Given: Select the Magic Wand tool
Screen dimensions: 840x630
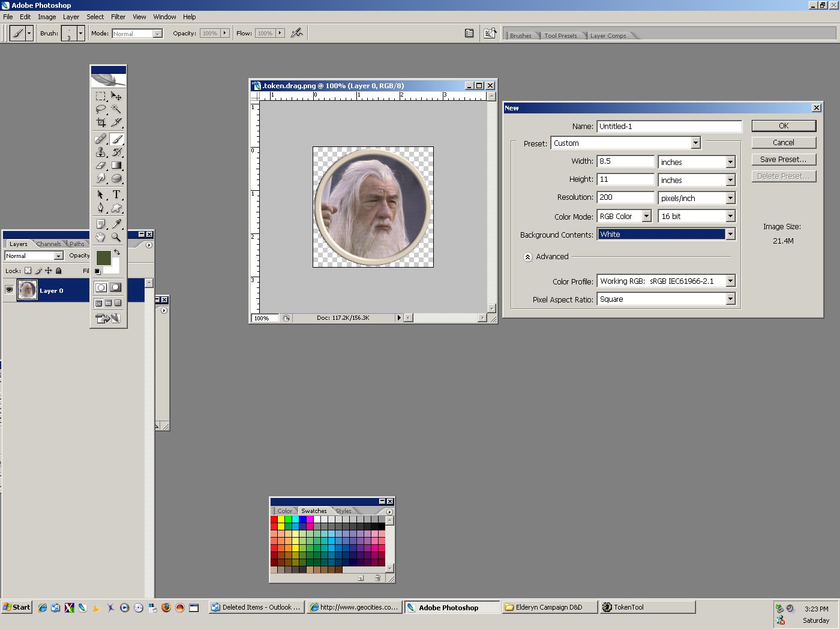Looking at the screenshot, I should pyautogui.click(x=116, y=109).
